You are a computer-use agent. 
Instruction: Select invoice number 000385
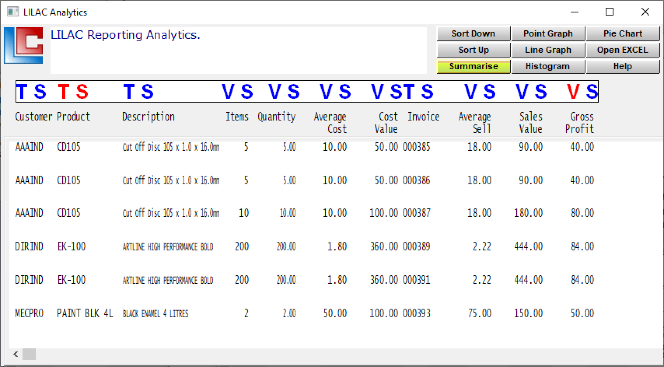[416, 147]
